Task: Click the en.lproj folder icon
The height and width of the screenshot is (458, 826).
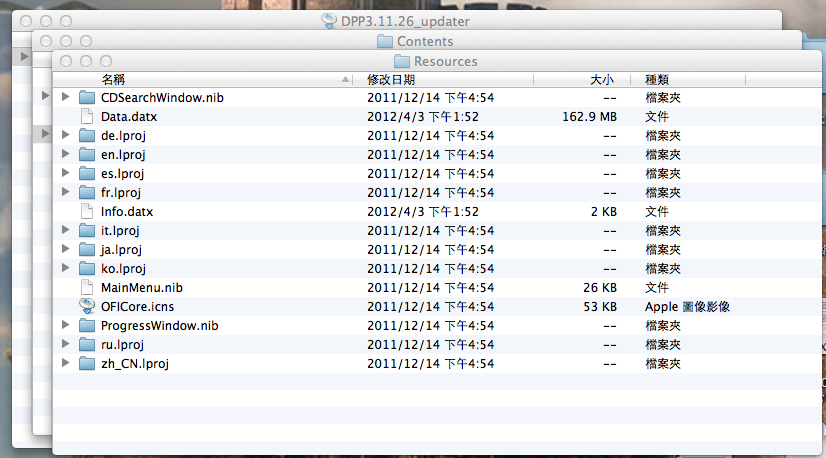Action: click(x=87, y=154)
